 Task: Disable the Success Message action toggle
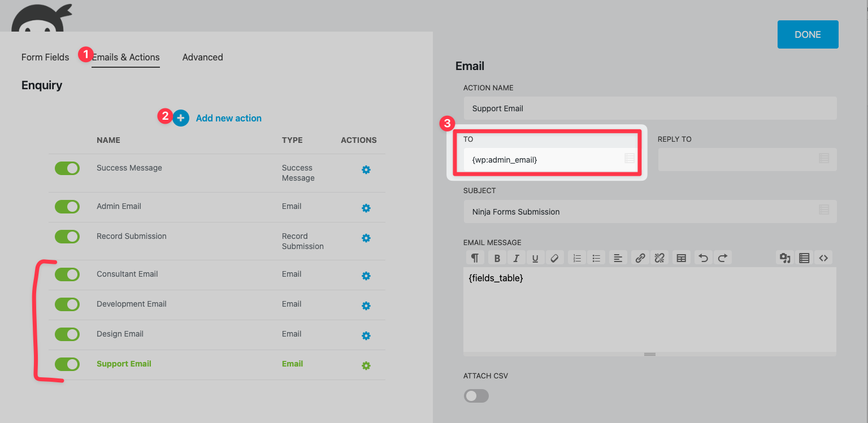67,168
